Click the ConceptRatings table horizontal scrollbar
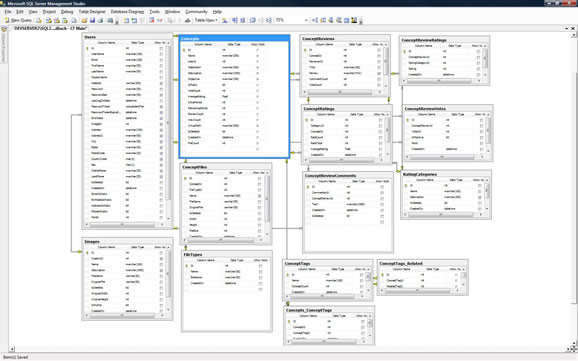Viewport: 578px width, 361px height. point(342,160)
